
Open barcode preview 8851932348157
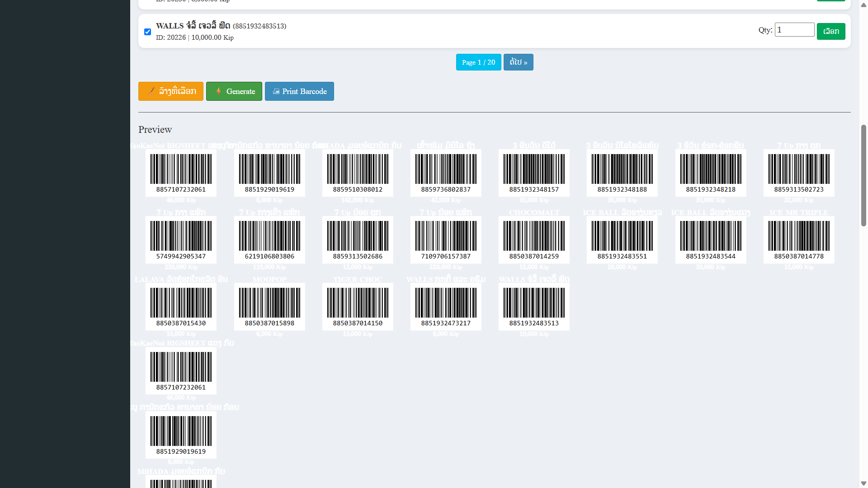pos(534,173)
